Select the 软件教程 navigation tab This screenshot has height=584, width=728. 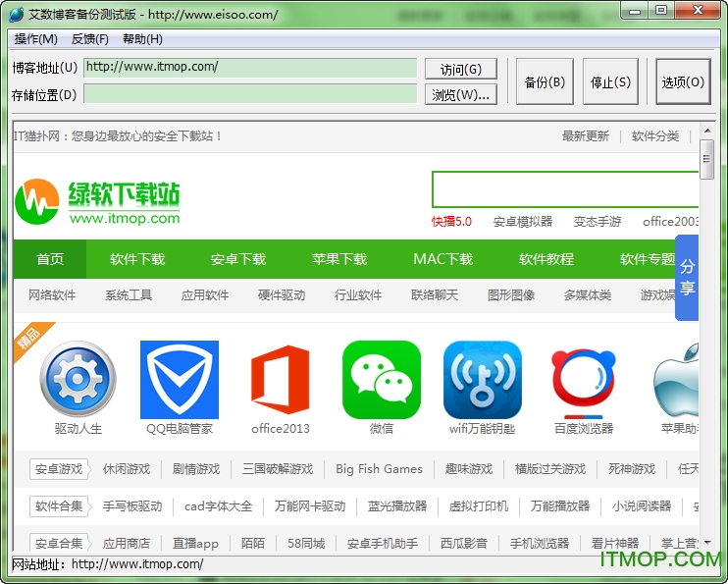click(546, 259)
